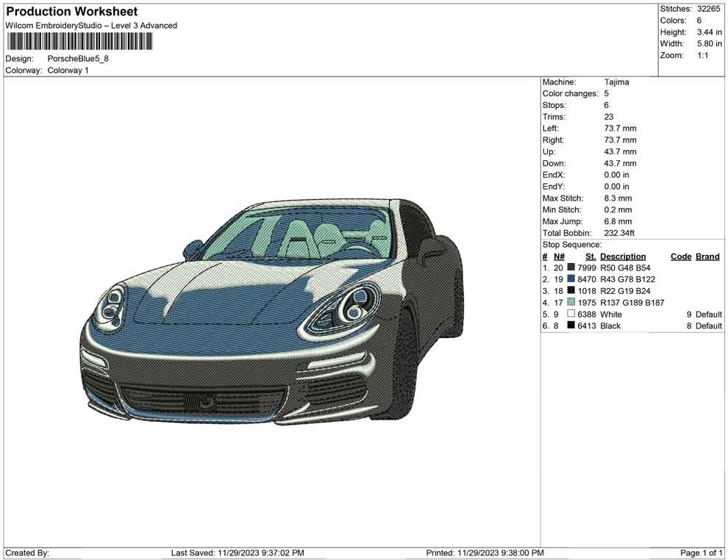
Task: Click the Description column header
Action: (x=623, y=256)
